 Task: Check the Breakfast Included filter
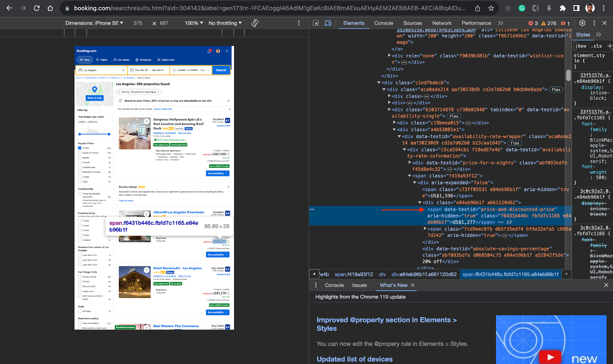(x=80, y=172)
